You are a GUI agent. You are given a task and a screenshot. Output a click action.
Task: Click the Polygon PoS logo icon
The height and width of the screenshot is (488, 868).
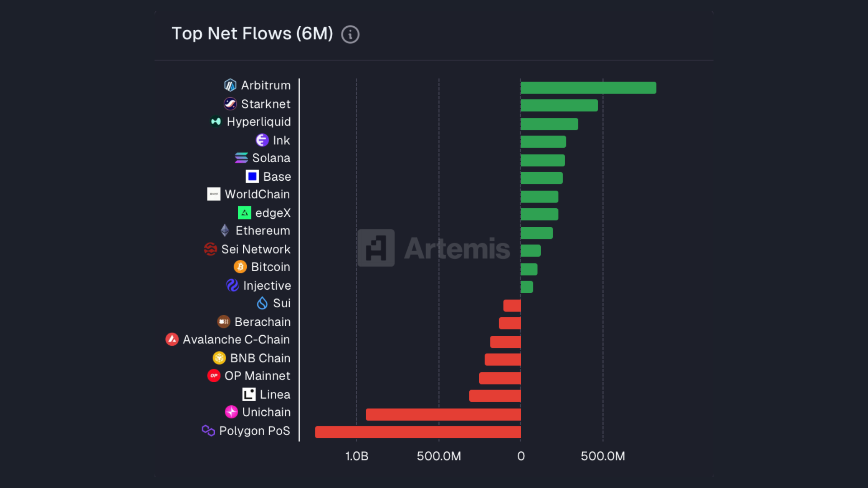[208, 430]
